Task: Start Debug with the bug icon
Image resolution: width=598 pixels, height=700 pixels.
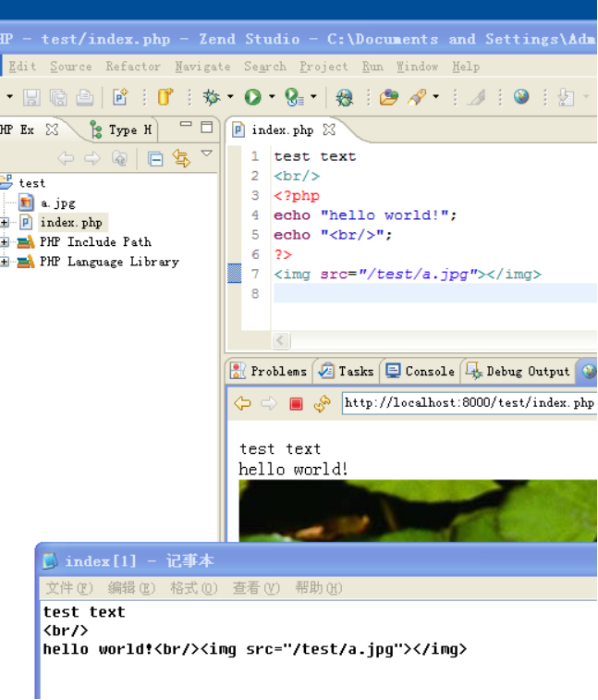Action: pyautogui.click(x=212, y=97)
